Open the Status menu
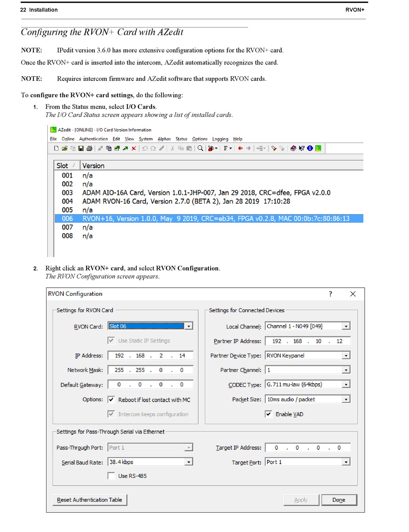Image resolution: width=409 pixels, height=532 pixels. pyautogui.click(x=181, y=139)
